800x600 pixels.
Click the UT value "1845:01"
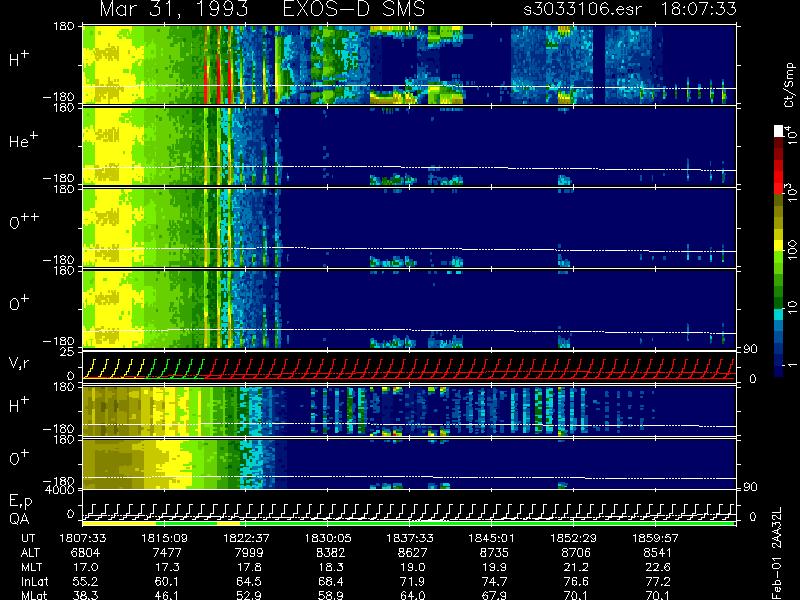(x=491, y=538)
